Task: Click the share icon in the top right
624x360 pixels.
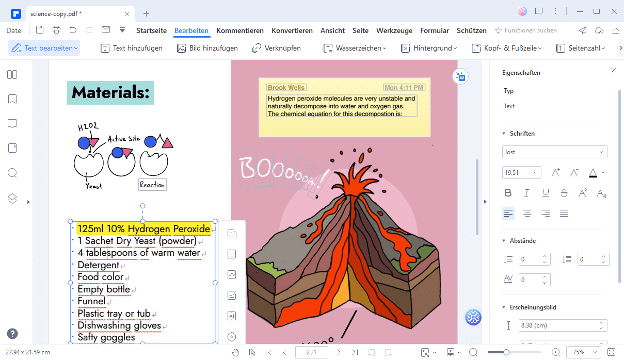Action: pyautogui.click(x=583, y=31)
